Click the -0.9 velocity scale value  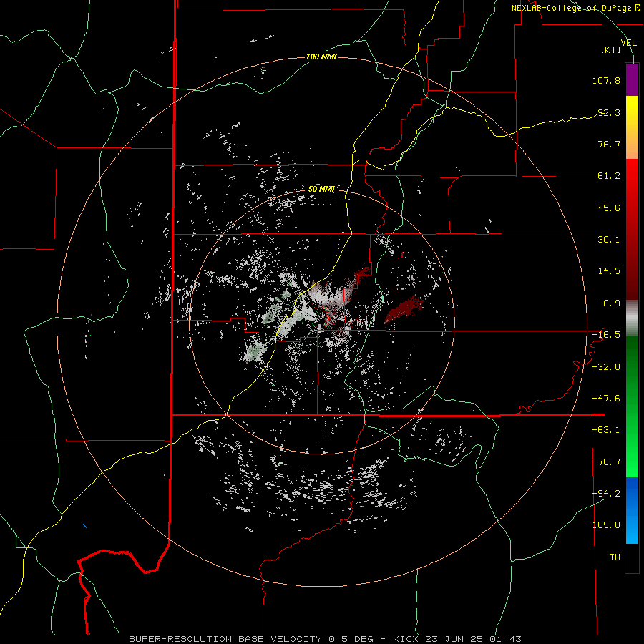pyautogui.click(x=609, y=303)
